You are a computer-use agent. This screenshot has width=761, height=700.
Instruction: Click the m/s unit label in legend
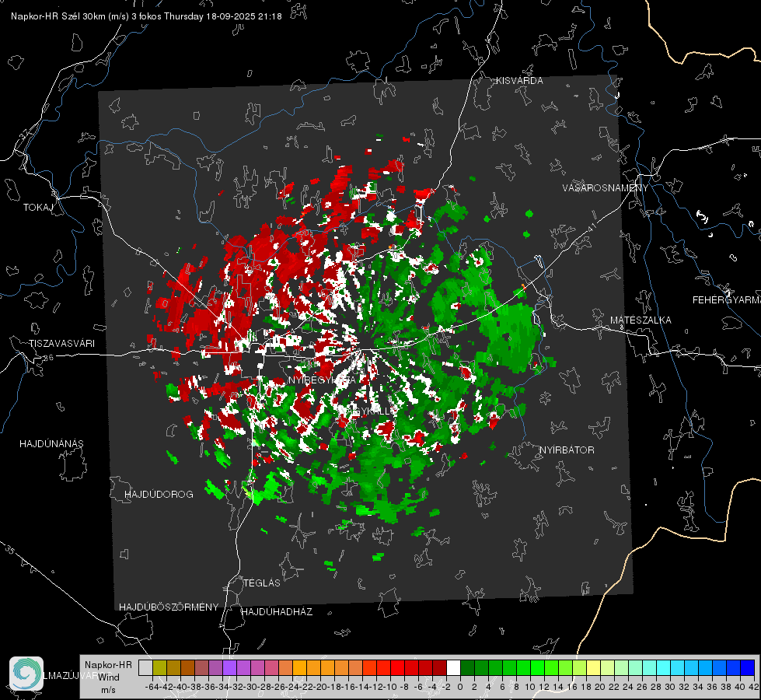108,690
